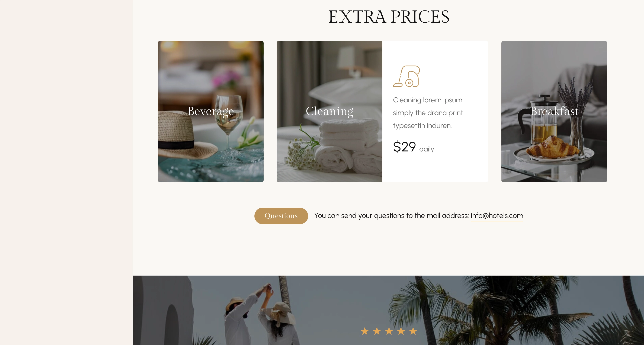Image resolution: width=644 pixels, height=345 pixels.
Task: Select the fifth rating star
Action: 413,331
